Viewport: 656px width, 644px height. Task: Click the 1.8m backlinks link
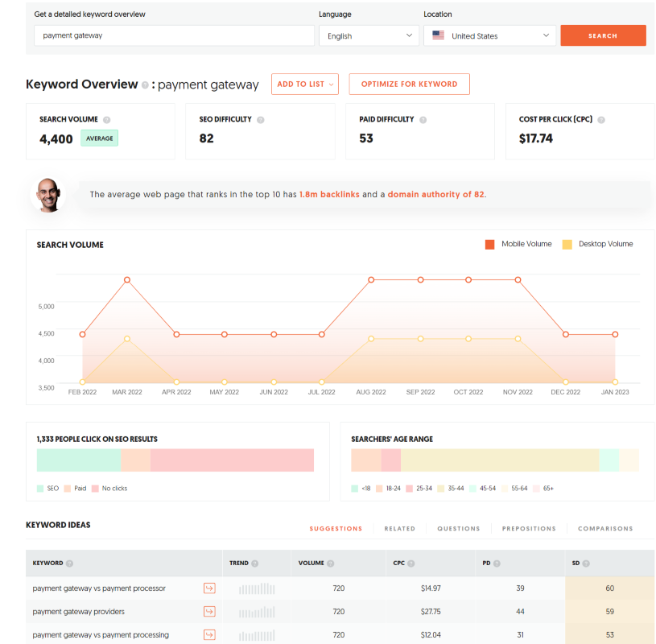(x=329, y=195)
